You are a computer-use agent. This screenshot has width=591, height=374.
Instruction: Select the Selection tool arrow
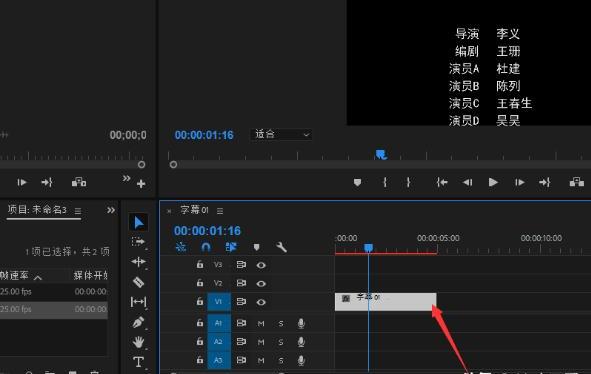pyautogui.click(x=138, y=222)
